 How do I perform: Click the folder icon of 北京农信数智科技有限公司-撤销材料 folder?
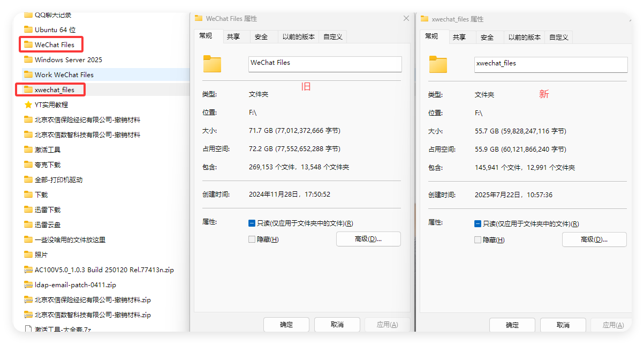pos(28,134)
